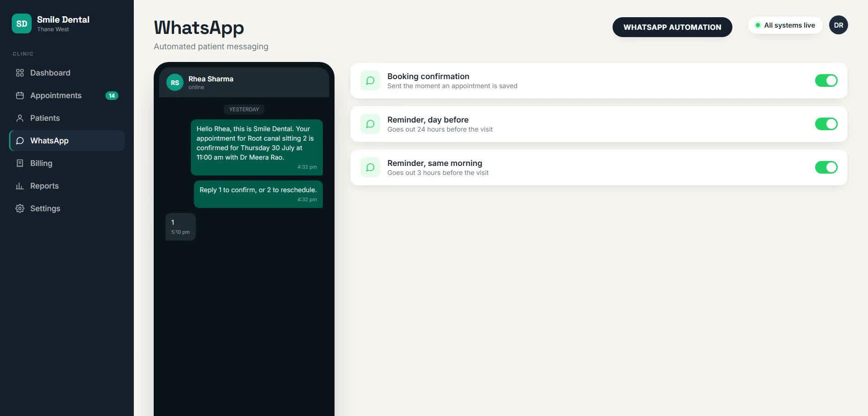The image size is (868, 416).
Task: Open the Settings menu item
Action: pos(67,208)
